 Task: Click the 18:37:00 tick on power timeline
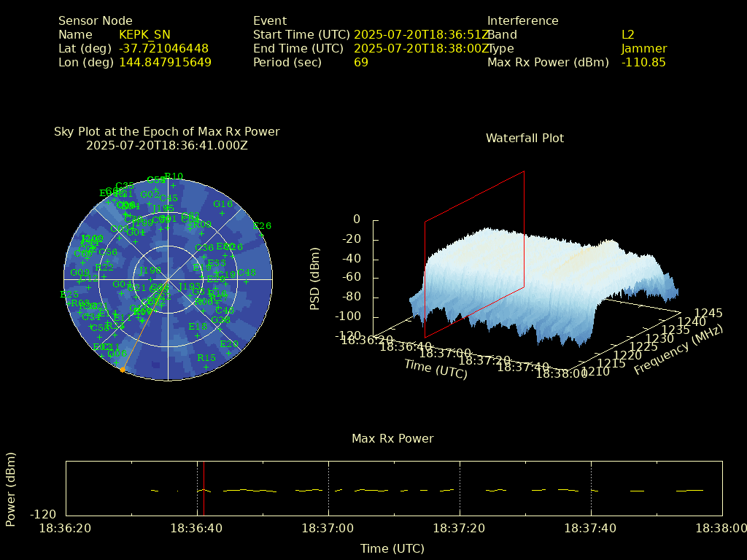[328, 489]
